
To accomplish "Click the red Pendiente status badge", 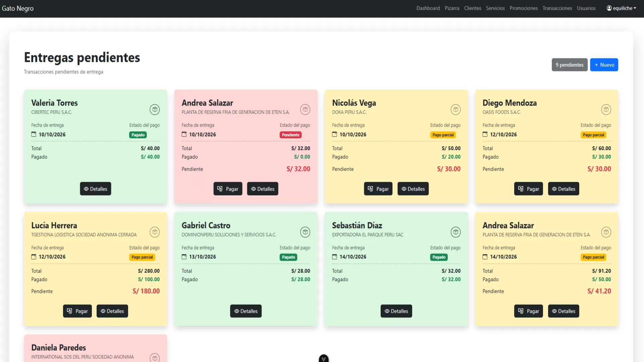I will coord(290,135).
